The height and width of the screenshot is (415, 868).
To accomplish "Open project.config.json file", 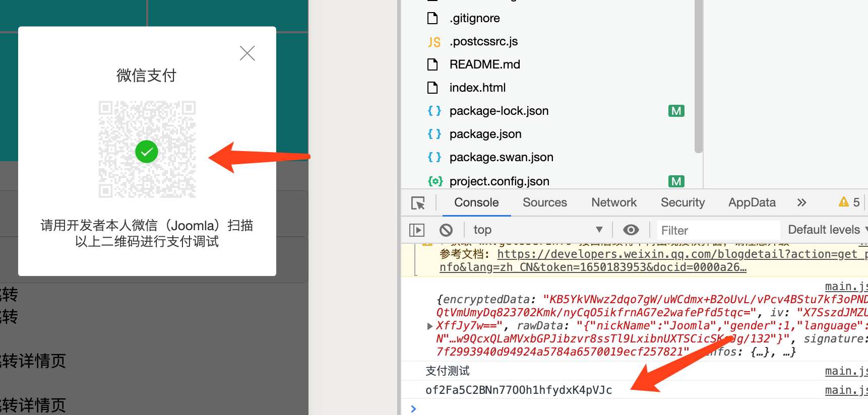I will click(500, 181).
